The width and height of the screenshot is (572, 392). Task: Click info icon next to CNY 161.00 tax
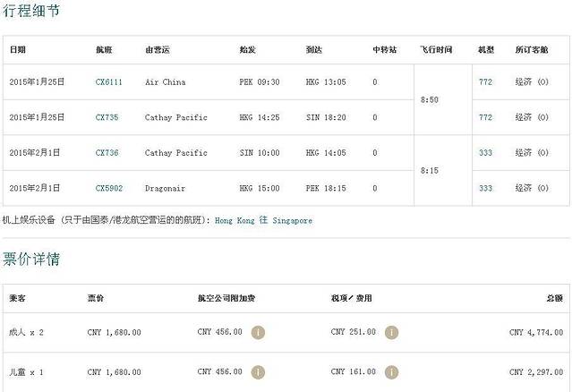(x=391, y=371)
